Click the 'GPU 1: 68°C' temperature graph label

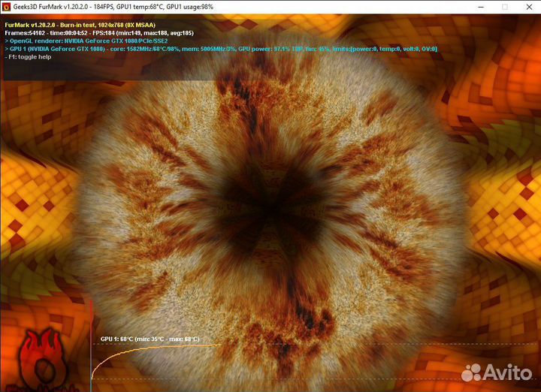[150, 339]
